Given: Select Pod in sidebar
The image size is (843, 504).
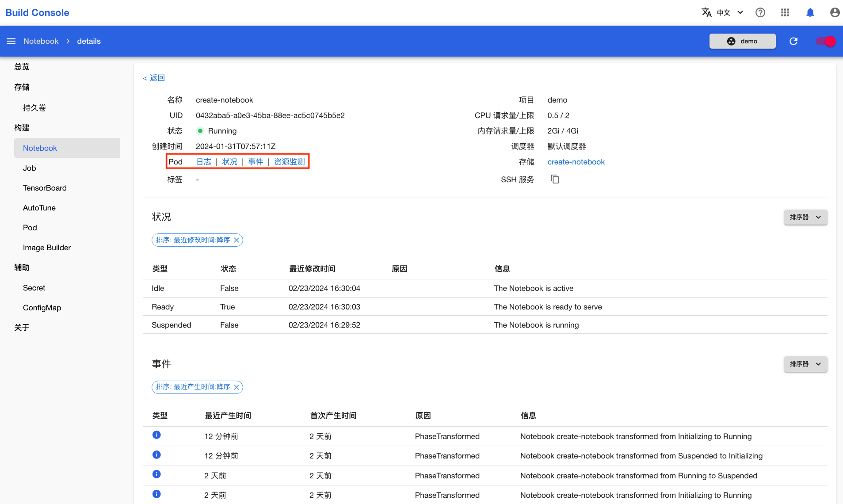Looking at the screenshot, I should 30,228.
